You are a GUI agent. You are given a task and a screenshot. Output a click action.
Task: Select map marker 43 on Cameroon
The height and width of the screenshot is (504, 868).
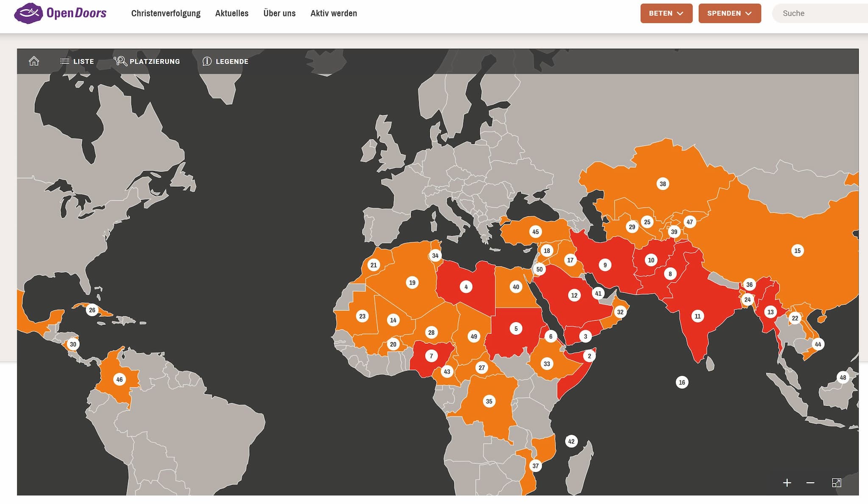(x=447, y=372)
